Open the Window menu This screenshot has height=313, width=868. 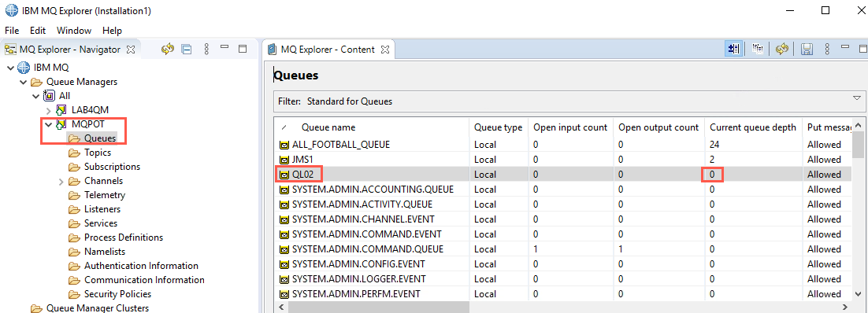[x=73, y=31]
